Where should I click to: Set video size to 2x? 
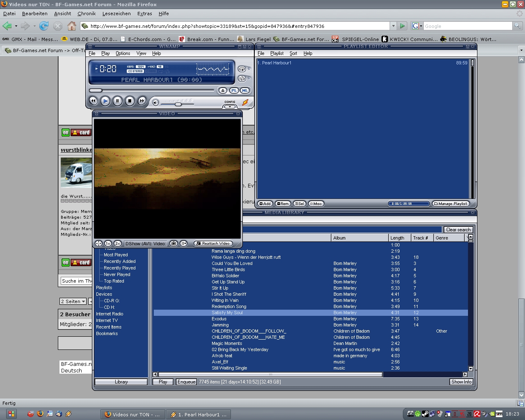[118, 243]
